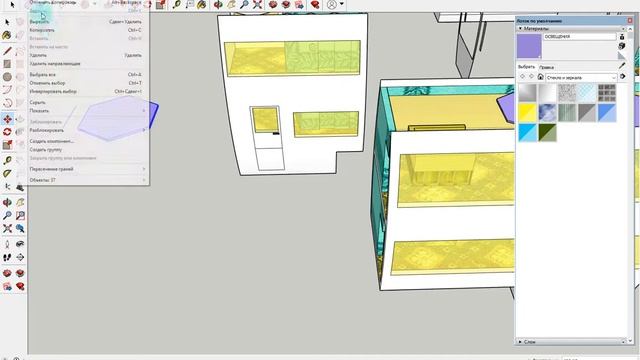Select the Rectangle tool
This screenshot has height=360, width=640.
7,64
